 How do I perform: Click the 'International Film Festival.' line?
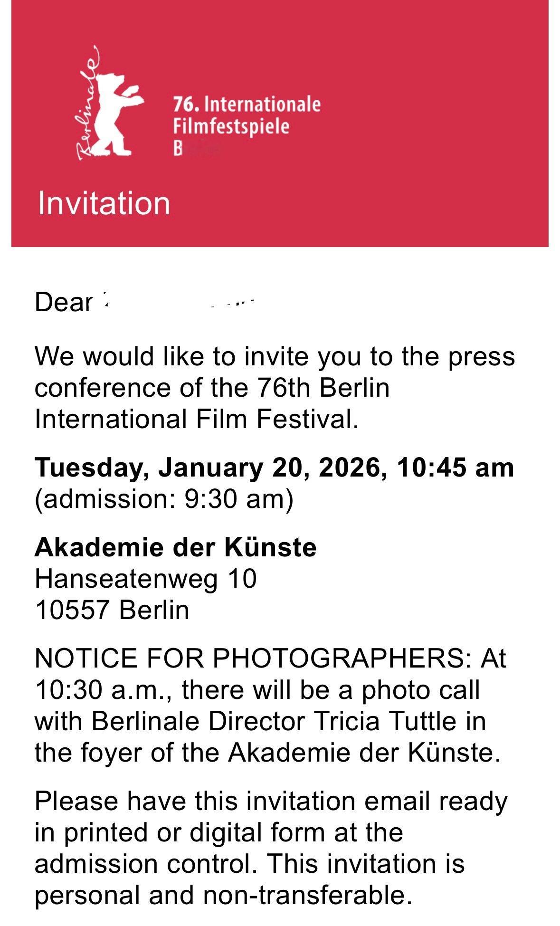[197, 419]
